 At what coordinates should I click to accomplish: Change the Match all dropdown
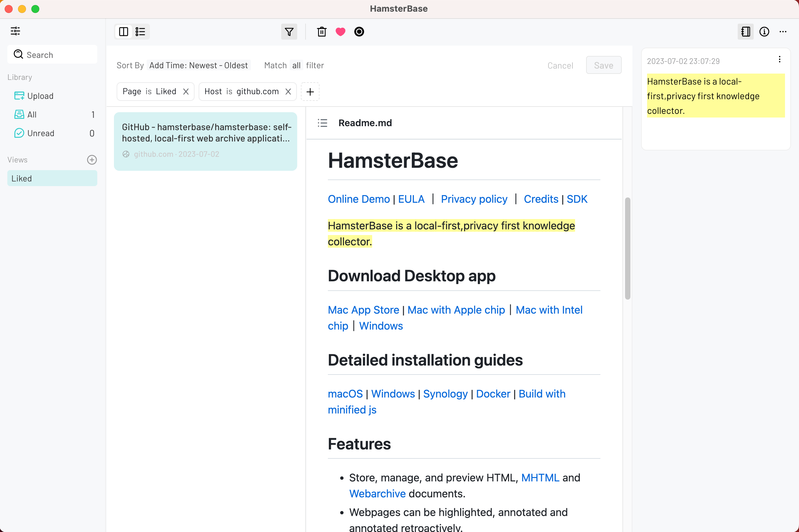[297, 66]
